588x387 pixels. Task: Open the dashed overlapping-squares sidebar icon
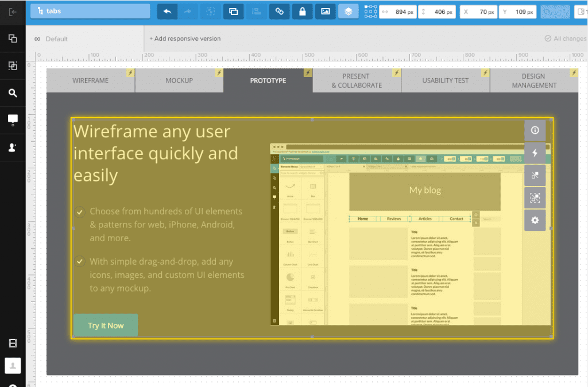(x=13, y=65)
